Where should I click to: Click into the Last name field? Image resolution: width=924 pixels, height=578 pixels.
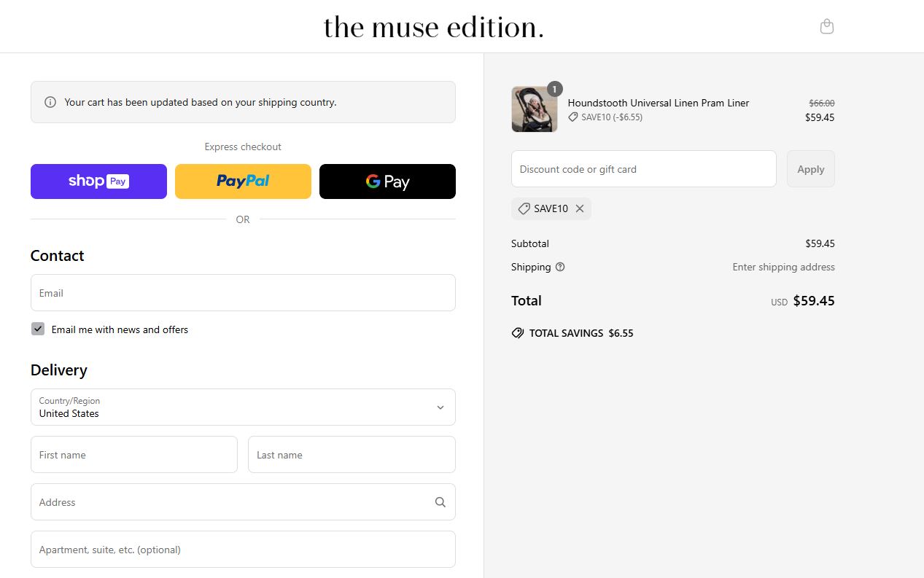[x=352, y=455]
